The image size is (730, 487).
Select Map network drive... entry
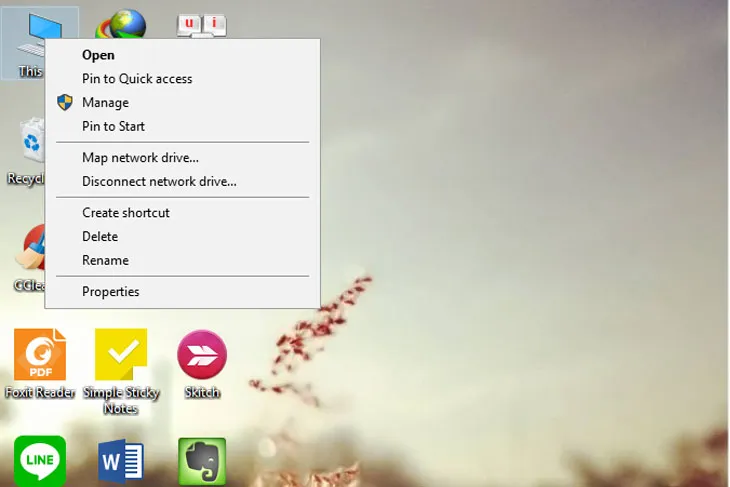pos(140,158)
